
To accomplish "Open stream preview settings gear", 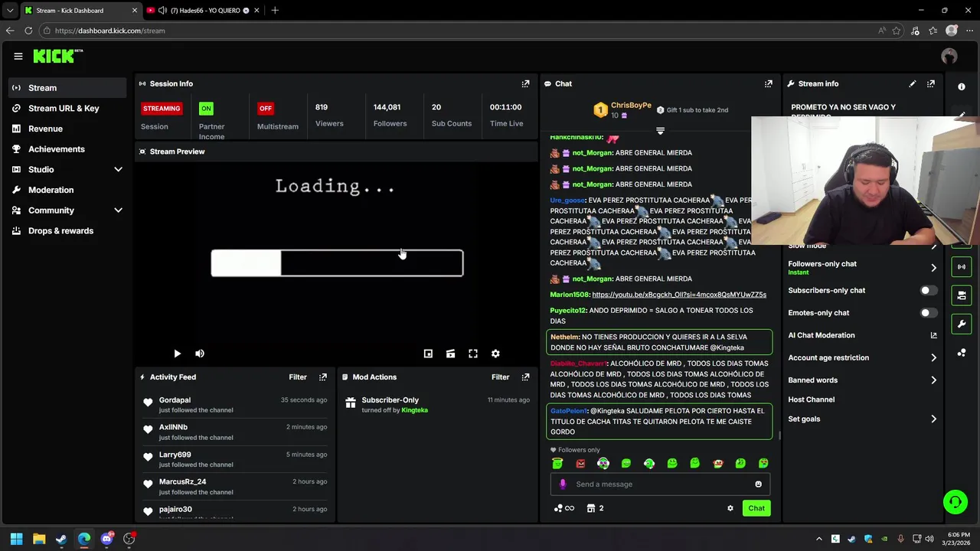I will pos(495,354).
